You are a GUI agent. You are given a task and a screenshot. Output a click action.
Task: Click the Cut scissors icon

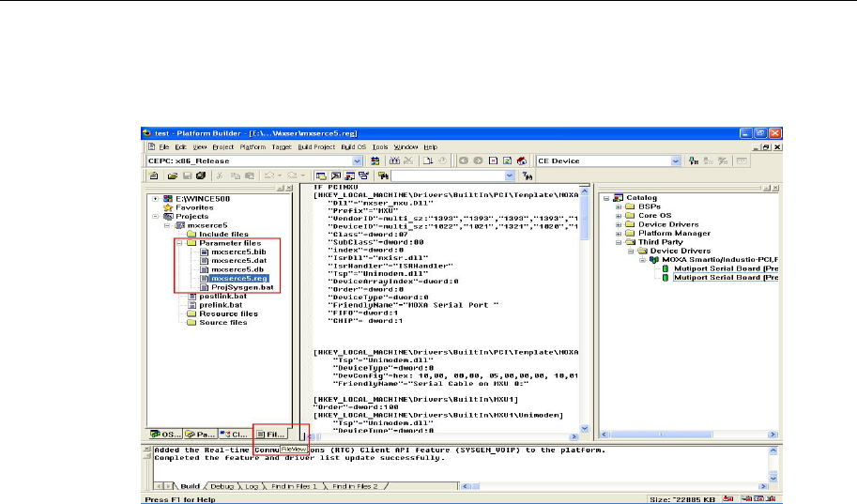tap(221, 176)
